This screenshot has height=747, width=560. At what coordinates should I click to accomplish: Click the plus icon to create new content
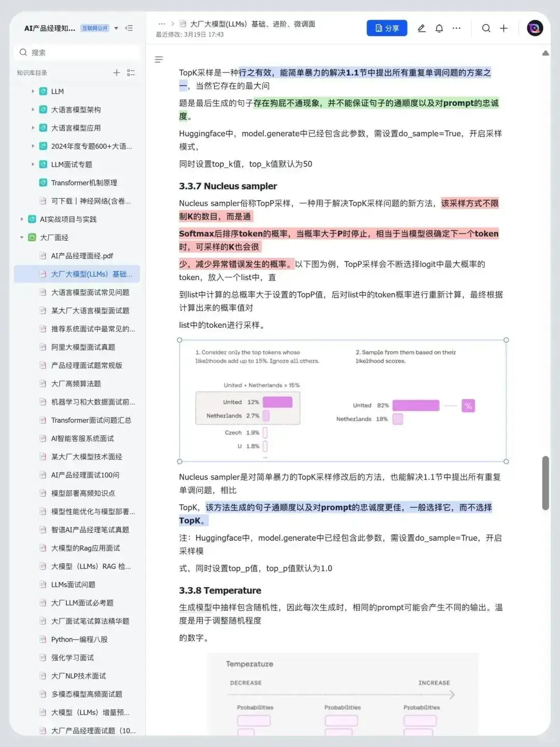pyautogui.click(x=503, y=28)
